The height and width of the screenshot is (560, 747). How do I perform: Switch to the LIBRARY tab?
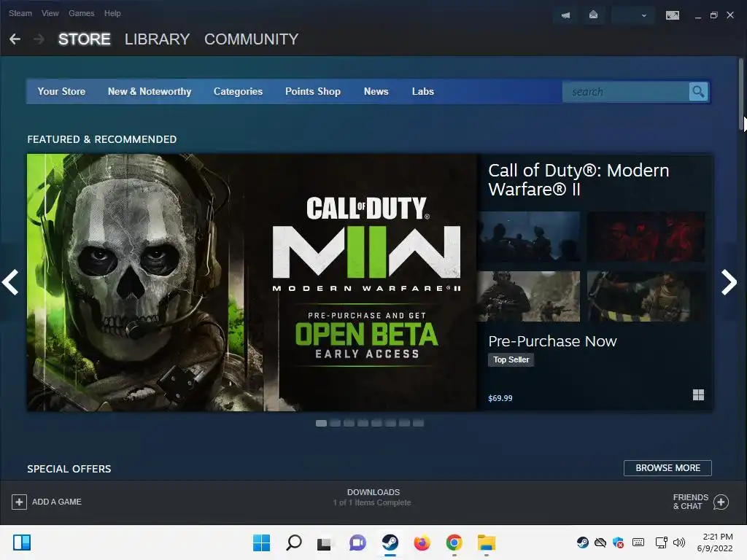click(x=158, y=39)
